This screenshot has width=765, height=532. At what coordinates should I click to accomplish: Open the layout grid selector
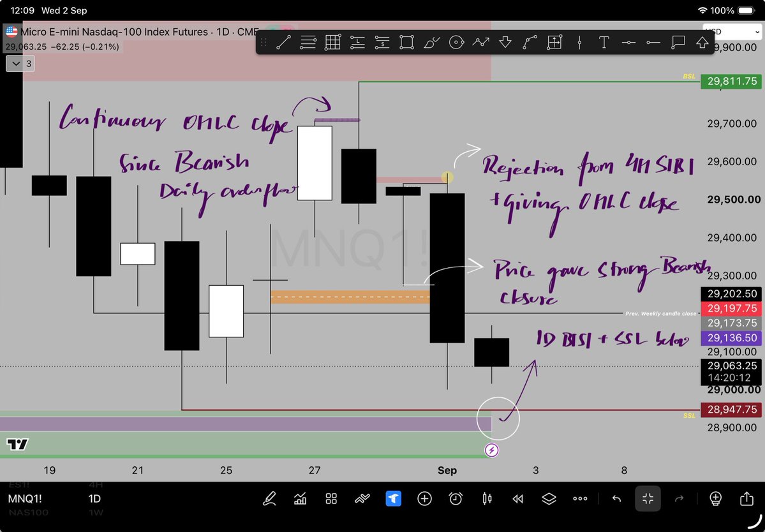click(331, 498)
